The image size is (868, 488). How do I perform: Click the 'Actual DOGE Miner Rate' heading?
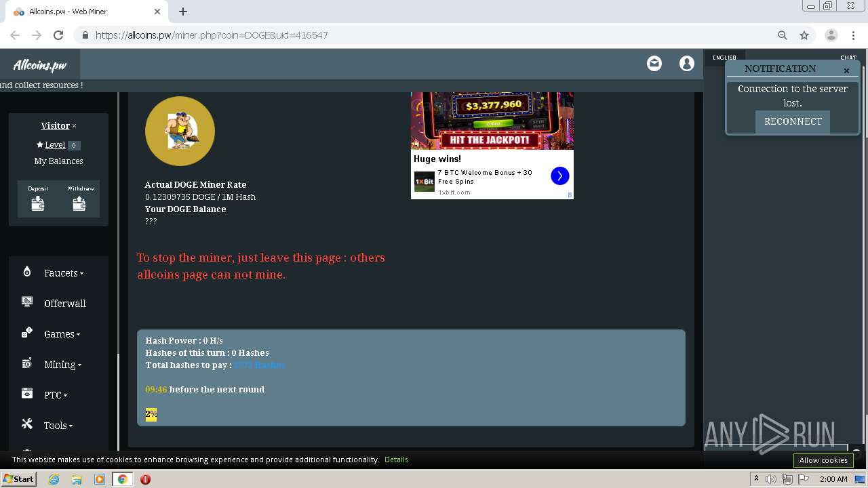click(x=195, y=184)
